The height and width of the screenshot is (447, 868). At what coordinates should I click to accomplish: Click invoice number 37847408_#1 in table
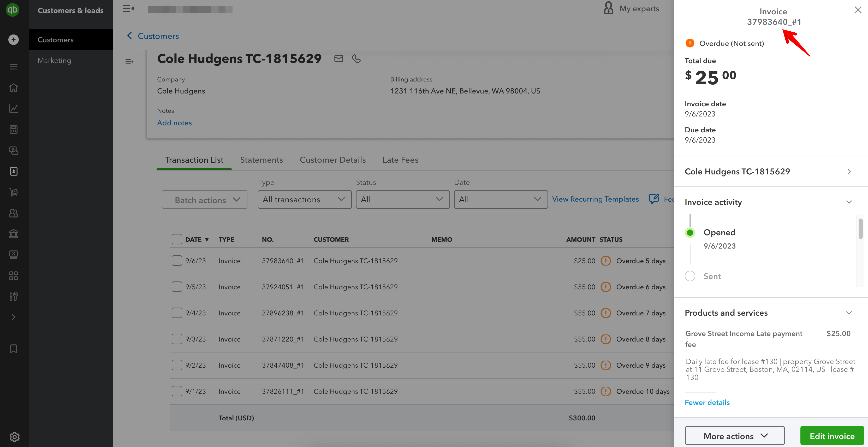click(283, 365)
